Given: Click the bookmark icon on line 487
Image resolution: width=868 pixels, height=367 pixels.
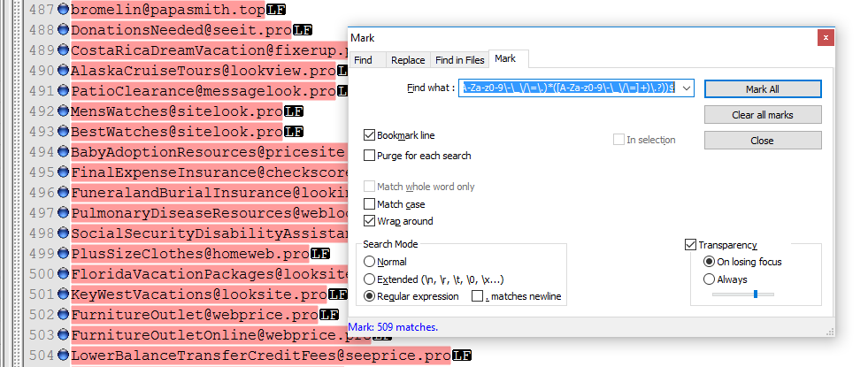Looking at the screenshot, I should tap(64, 10).
